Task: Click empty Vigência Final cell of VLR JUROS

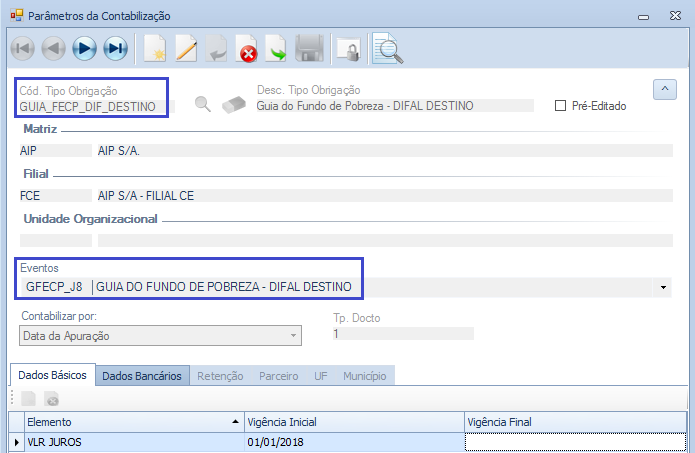Action: tap(575, 442)
